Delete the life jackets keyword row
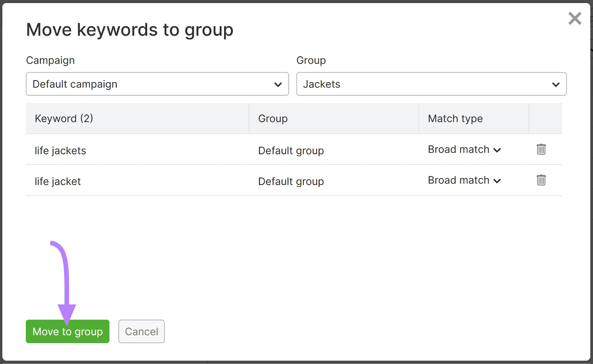 coord(541,149)
